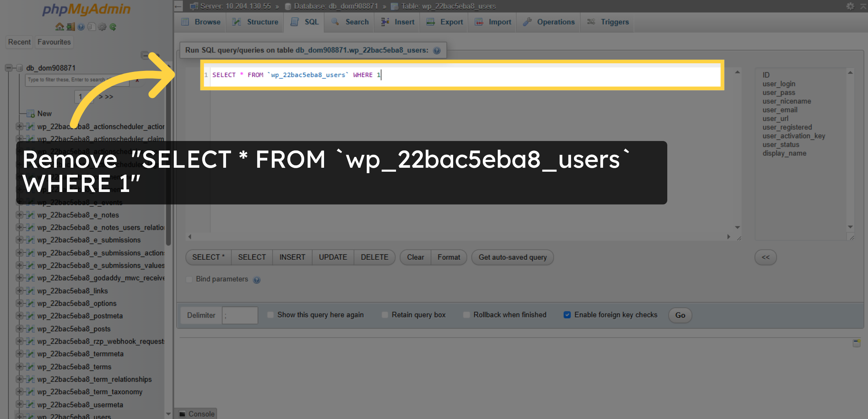The image size is (868, 419).
Task: Expand the wp_22bac5eba8_options table node
Action: tap(20, 303)
